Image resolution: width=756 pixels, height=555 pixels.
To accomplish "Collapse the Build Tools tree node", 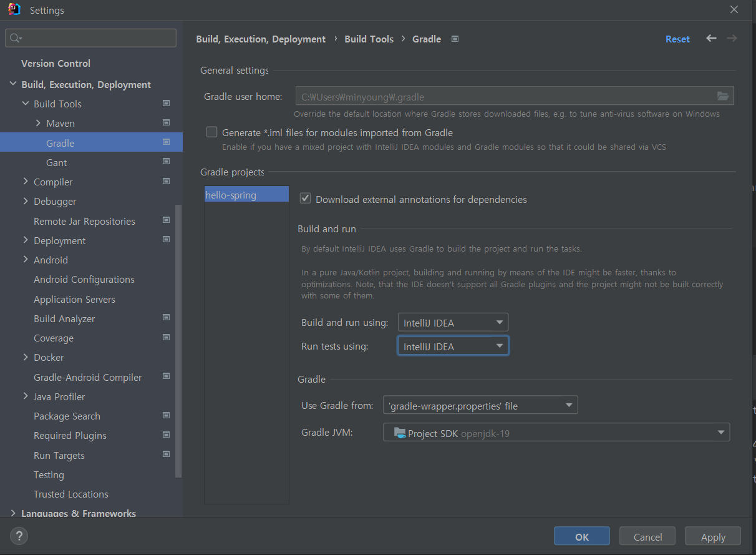I will point(26,104).
